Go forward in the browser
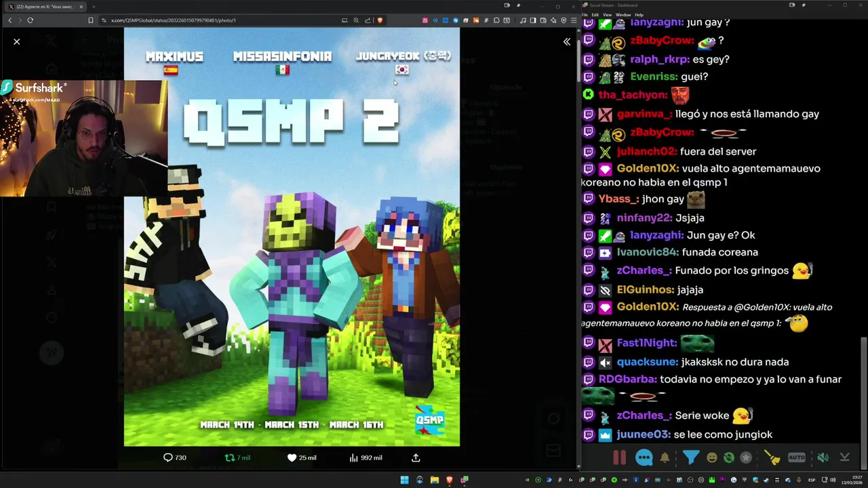Screen dimensions: 868x488 click(x=20, y=20)
